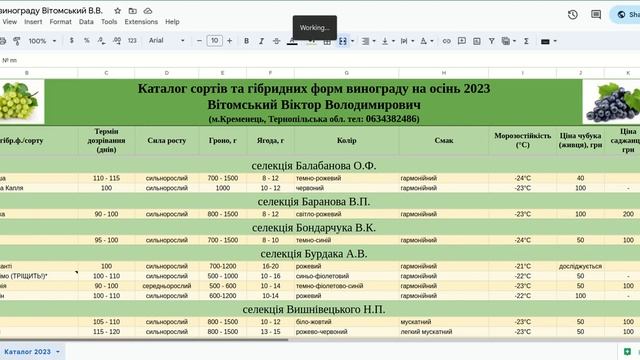The height and width of the screenshot is (360, 640).
Task: Apply percent format
Action: (87, 41)
